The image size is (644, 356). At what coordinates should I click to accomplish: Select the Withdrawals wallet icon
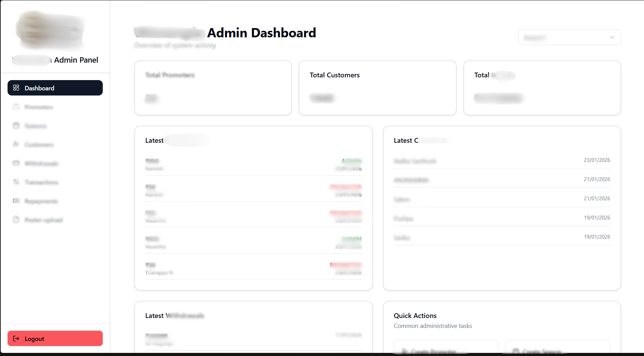click(x=16, y=163)
